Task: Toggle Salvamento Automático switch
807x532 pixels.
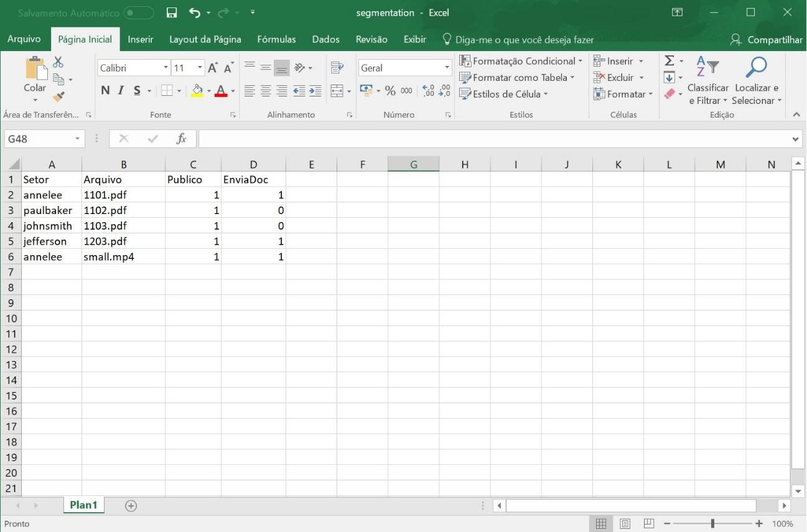Action: [x=138, y=12]
